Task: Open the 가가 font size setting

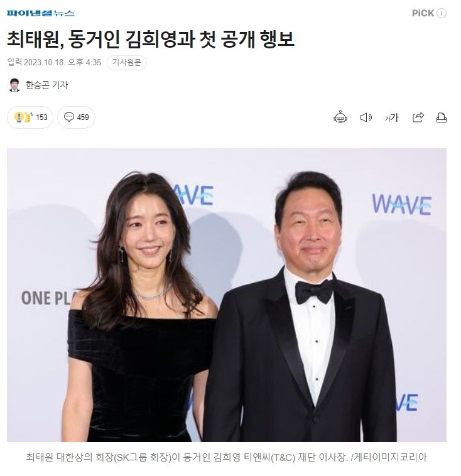Action: (x=391, y=117)
